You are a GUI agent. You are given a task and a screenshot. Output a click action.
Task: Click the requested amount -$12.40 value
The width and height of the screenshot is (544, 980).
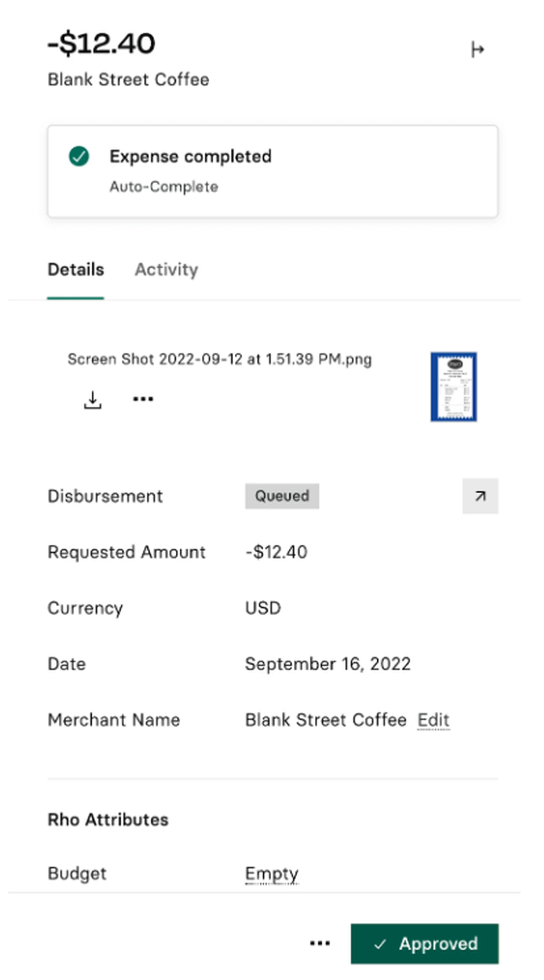276,552
